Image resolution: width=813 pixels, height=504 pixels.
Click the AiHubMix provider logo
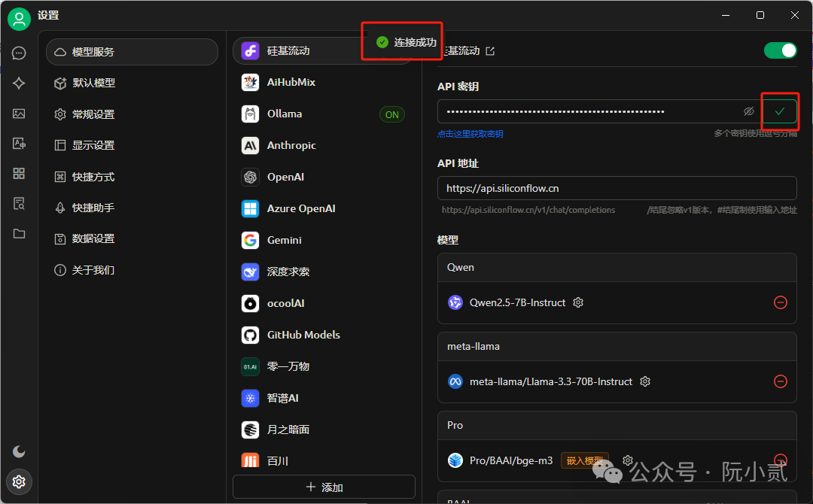(251, 82)
